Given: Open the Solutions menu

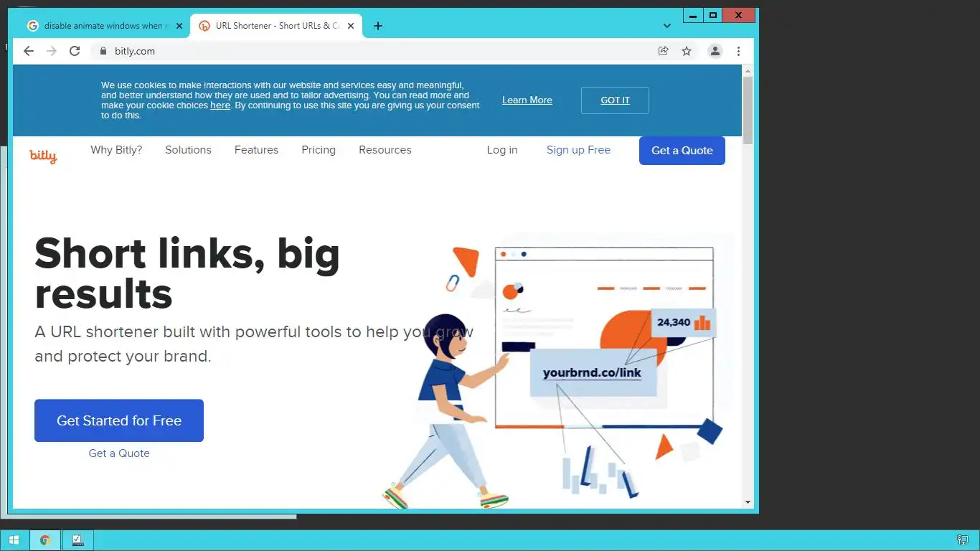Looking at the screenshot, I should 188,150.
